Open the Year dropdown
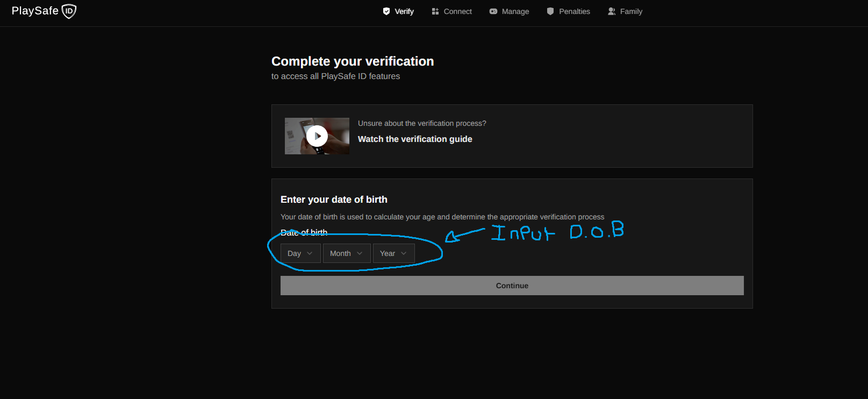The image size is (868, 399). 393,253
